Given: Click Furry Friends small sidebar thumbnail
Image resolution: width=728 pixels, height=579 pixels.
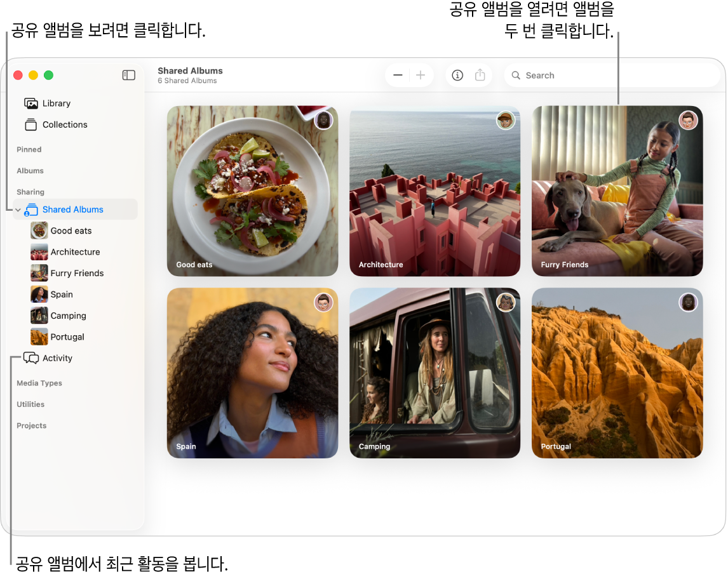Looking at the screenshot, I should 39,273.
